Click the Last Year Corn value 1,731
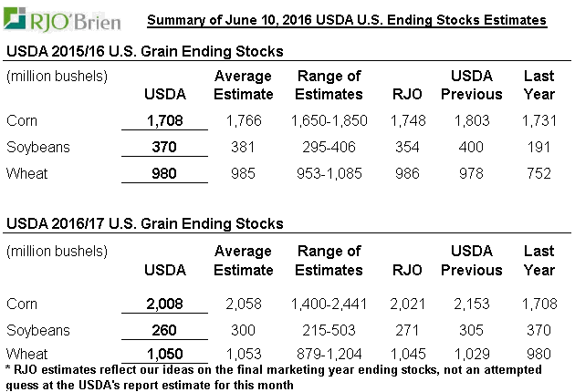Screen dimensions: 575x392 coord(538,120)
